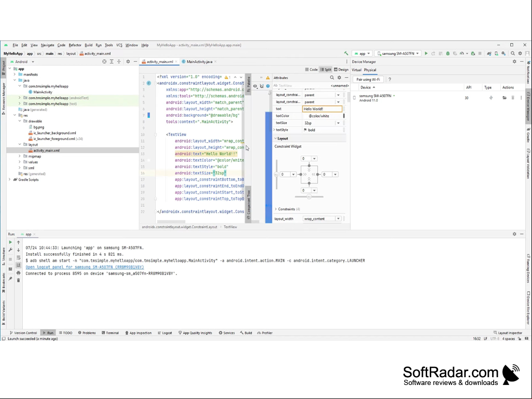The height and width of the screenshot is (399, 532).
Task: Click the printer icon in Run panel
Action: click(x=18, y=273)
